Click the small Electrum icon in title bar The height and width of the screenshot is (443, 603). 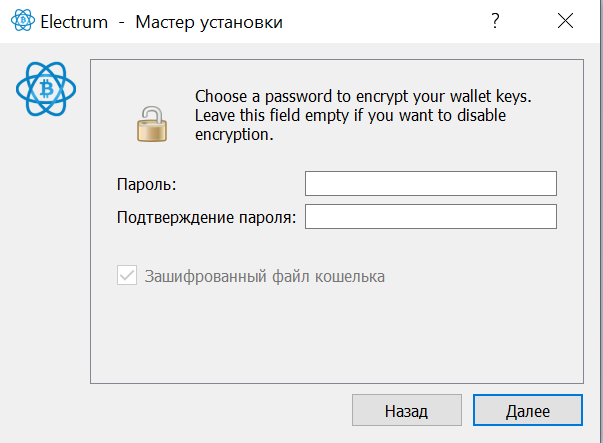(23, 20)
